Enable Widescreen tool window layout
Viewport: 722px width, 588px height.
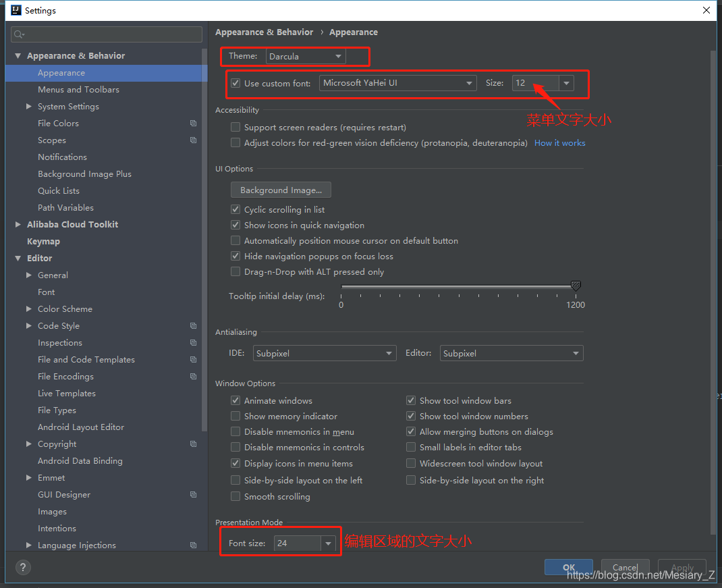pyautogui.click(x=411, y=463)
